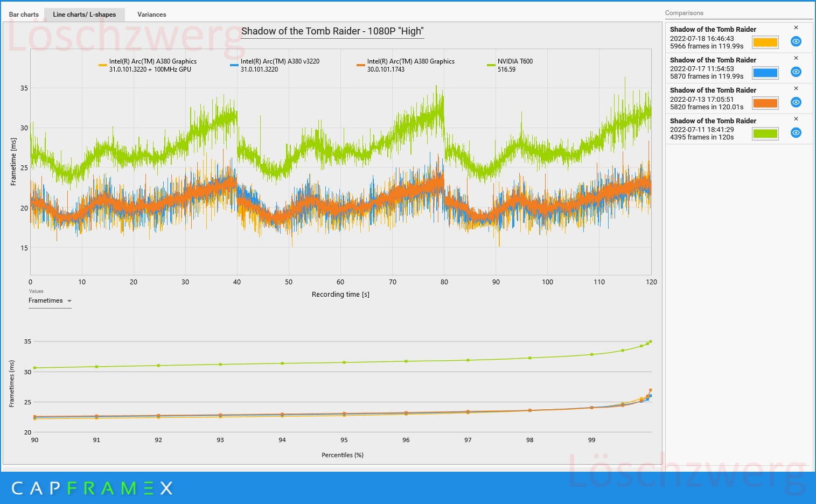Toggle visibility of the 2022-07-18 16:46:43 record
This screenshot has width=816, height=504.
796,41
